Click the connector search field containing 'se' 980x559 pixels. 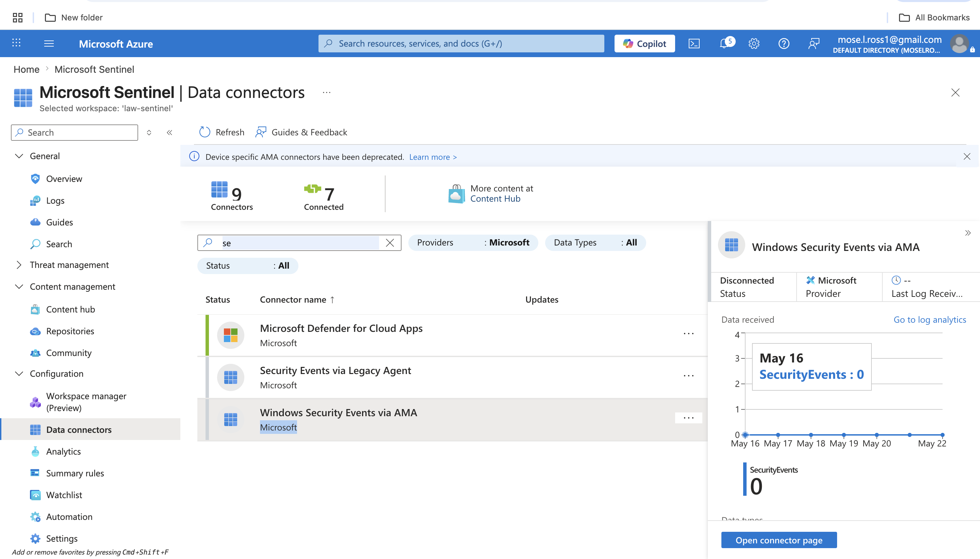[300, 243]
